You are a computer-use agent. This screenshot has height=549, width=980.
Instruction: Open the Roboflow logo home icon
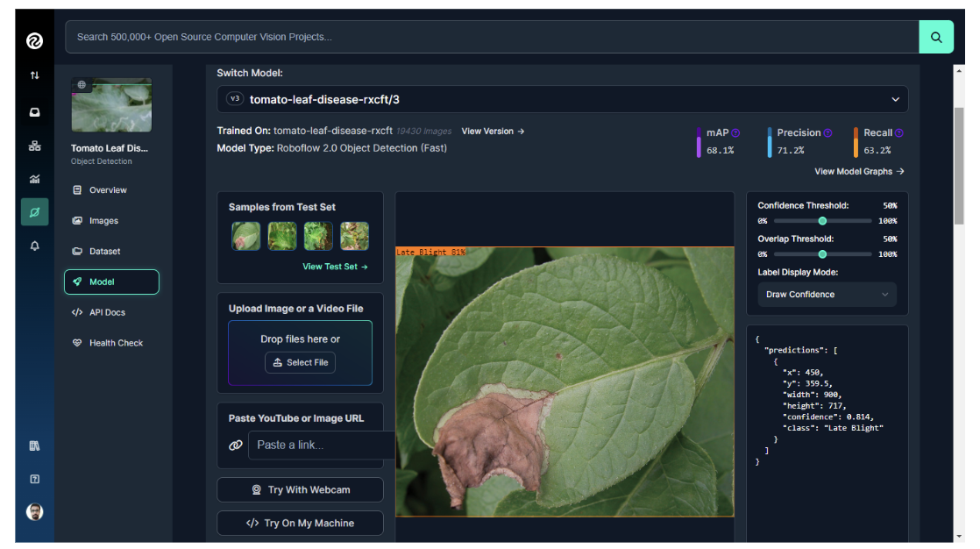point(34,40)
